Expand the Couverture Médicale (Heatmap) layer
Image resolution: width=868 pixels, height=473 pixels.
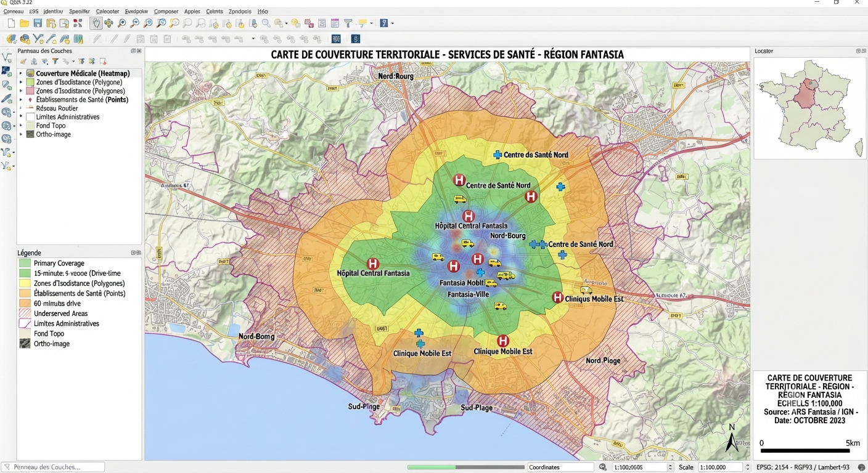(20, 73)
